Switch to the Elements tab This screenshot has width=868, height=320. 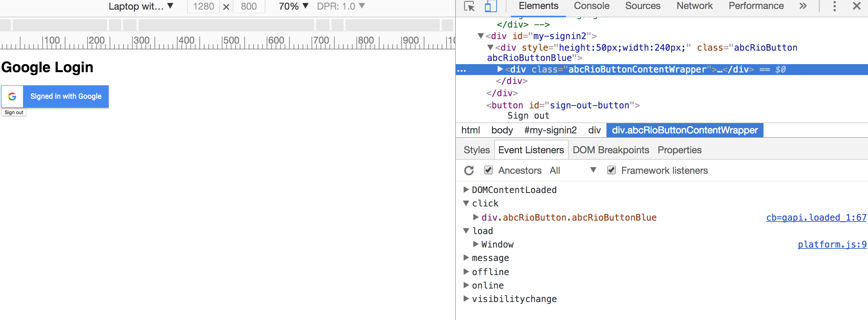click(538, 6)
